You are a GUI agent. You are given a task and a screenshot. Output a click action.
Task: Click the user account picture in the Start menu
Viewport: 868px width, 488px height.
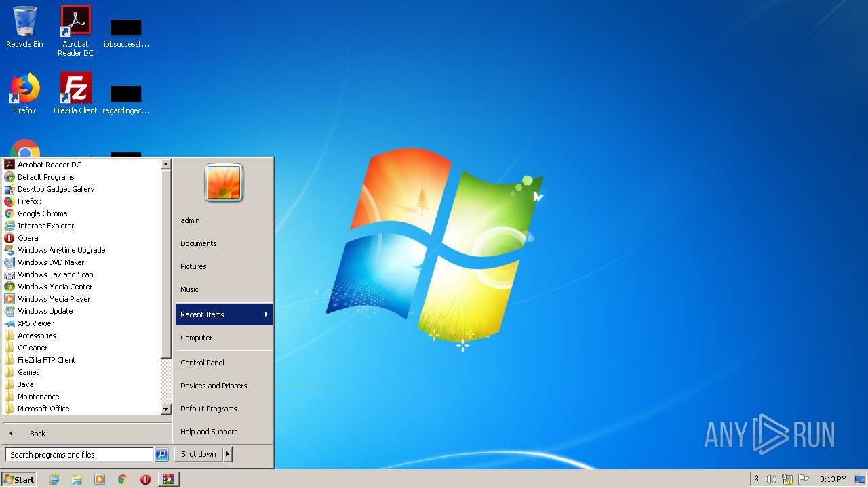coord(224,183)
